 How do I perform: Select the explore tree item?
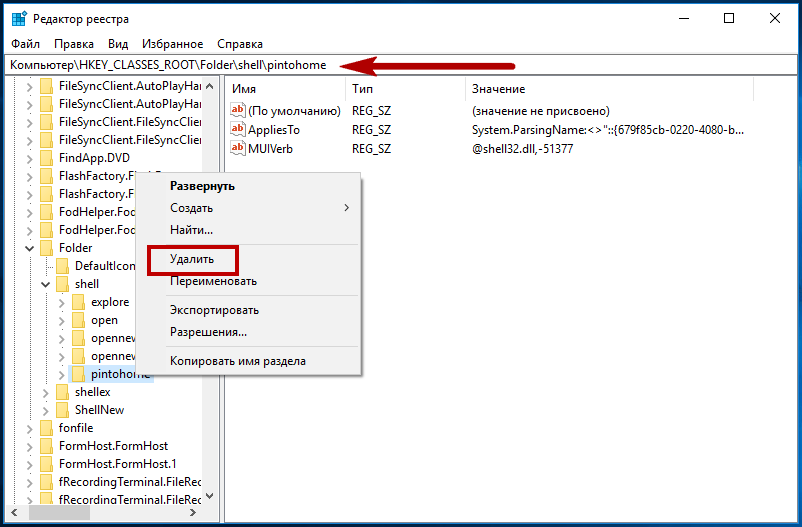pos(110,302)
